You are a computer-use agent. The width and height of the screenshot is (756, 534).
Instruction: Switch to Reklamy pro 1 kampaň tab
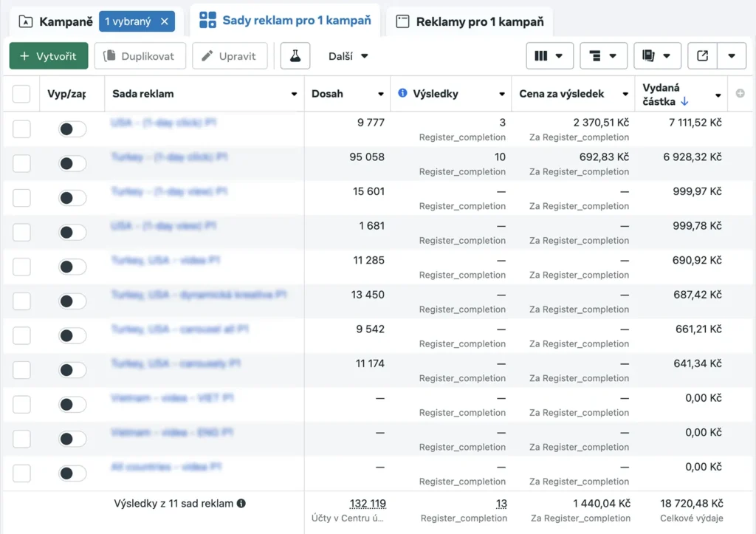click(470, 21)
